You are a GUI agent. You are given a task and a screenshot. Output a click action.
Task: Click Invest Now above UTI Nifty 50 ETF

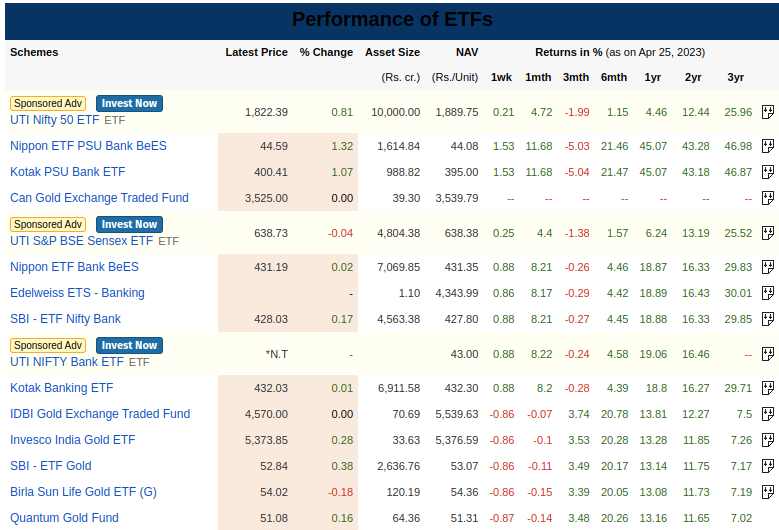click(129, 103)
